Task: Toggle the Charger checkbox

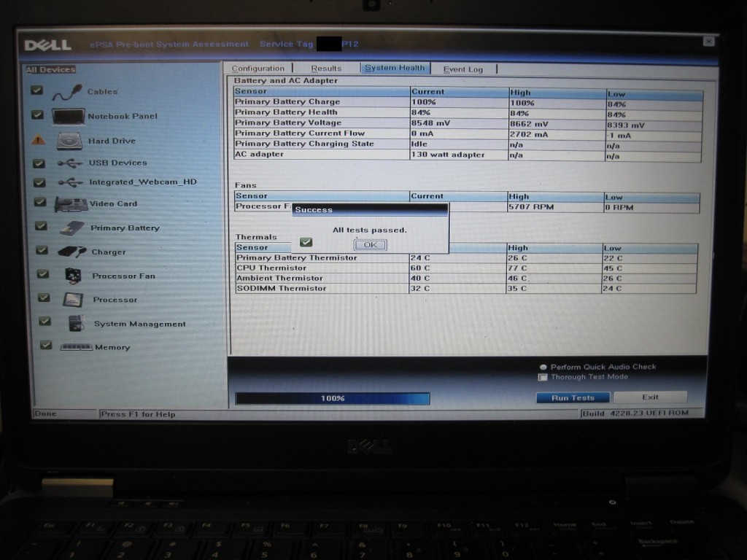Action: pos(42,250)
